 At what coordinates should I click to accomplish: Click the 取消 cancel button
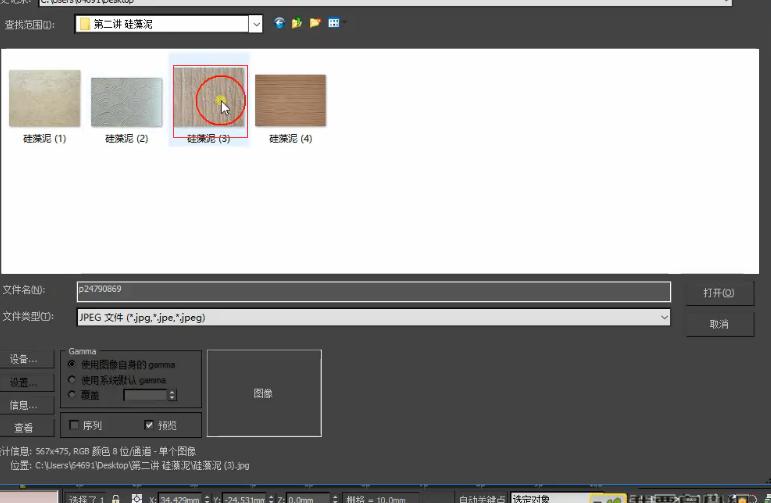click(719, 324)
